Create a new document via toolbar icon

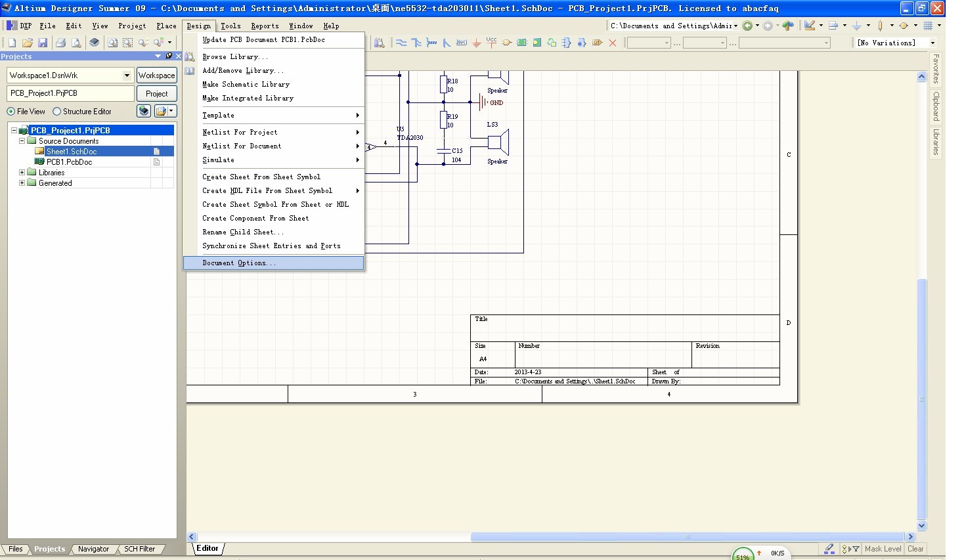[12, 43]
